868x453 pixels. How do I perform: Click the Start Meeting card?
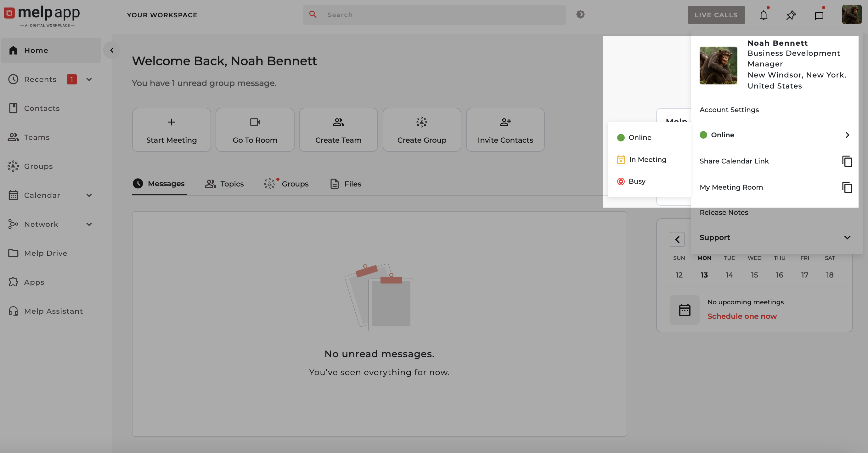point(172,130)
